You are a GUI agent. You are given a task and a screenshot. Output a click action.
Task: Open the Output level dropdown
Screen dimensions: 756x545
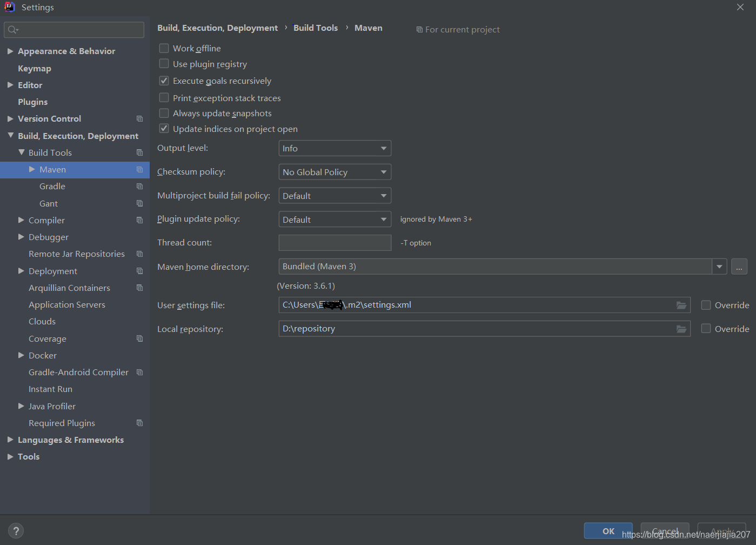[x=335, y=148]
